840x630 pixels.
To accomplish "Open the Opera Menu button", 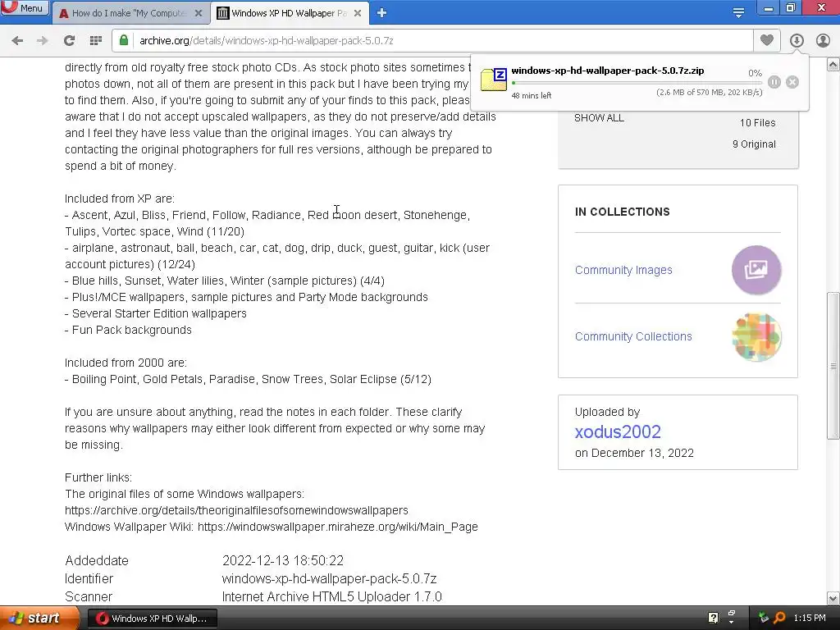I will [x=25, y=8].
